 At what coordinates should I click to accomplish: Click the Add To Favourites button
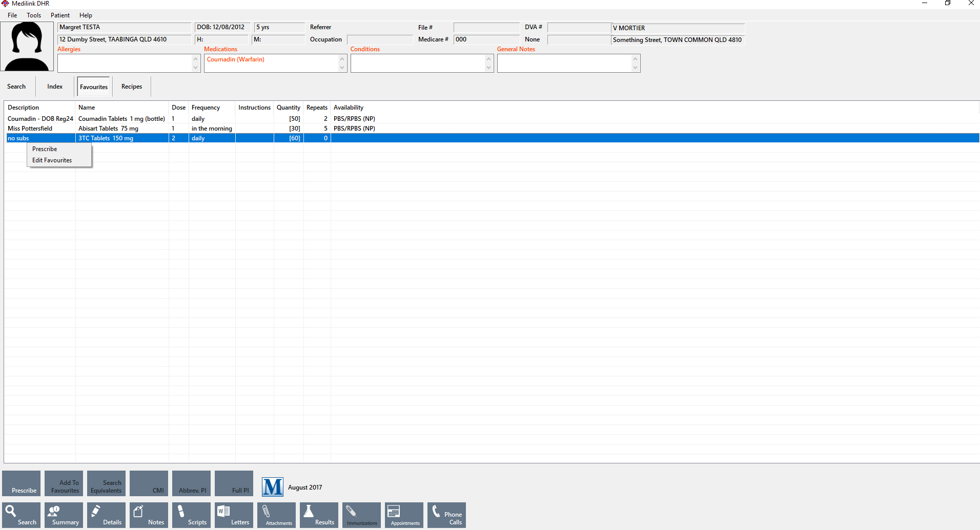coord(64,483)
